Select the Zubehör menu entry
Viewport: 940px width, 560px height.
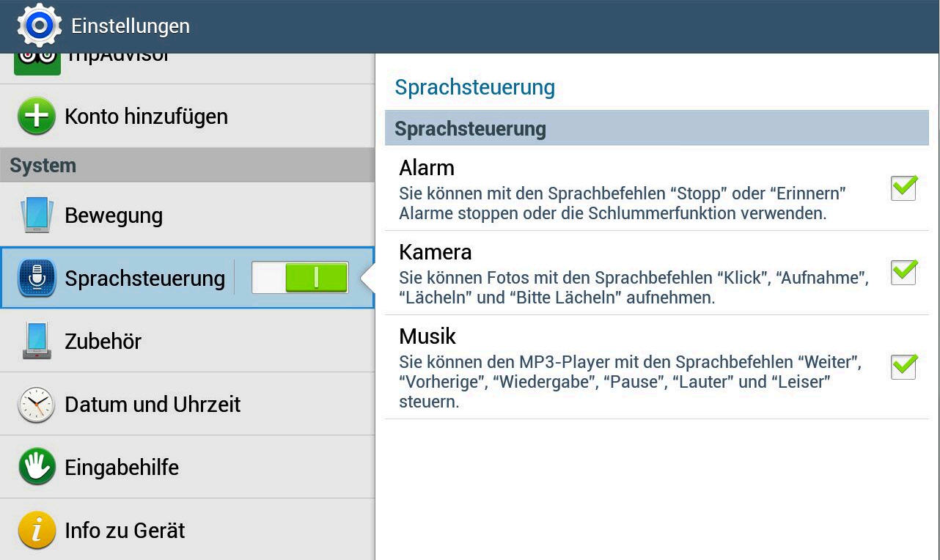[103, 342]
